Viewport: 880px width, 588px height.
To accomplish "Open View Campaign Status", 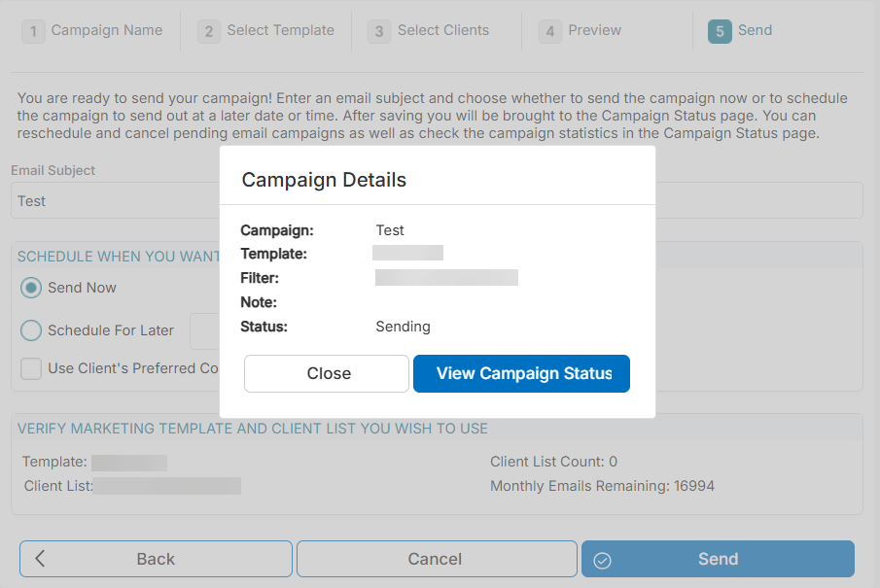I will pyautogui.click(x=521, y=373).
